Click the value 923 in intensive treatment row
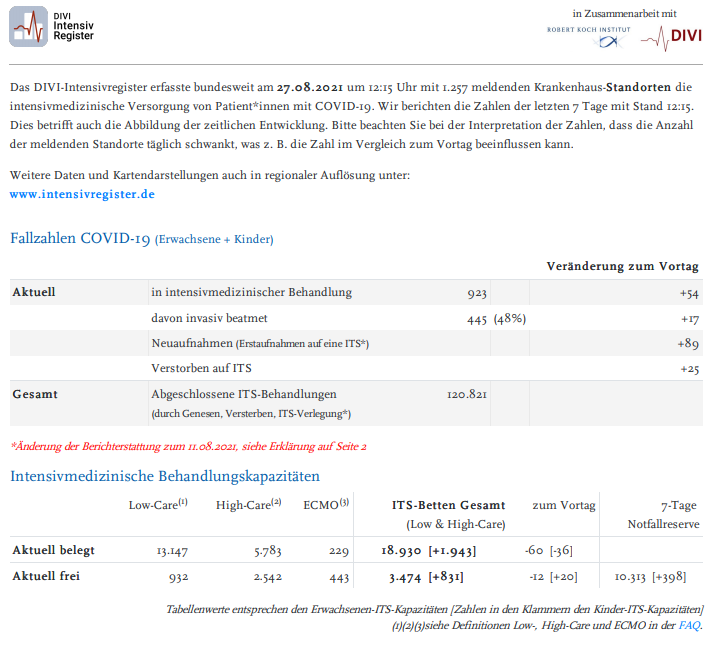Image resolution: width=713 pixels, height=645 pixels. (476, 293)
